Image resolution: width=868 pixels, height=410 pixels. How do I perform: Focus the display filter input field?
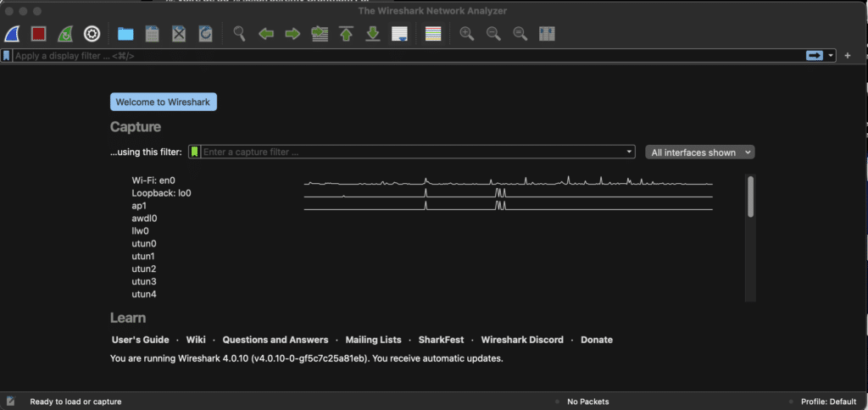(409, 56)
